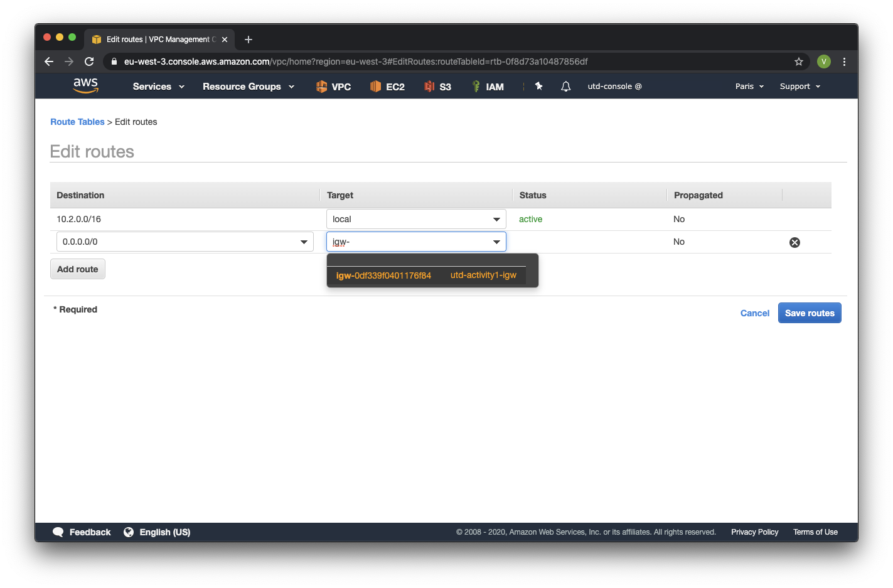Click the browser forward arrow
Screen dimensions: 893x588
(x=69, y=61)
